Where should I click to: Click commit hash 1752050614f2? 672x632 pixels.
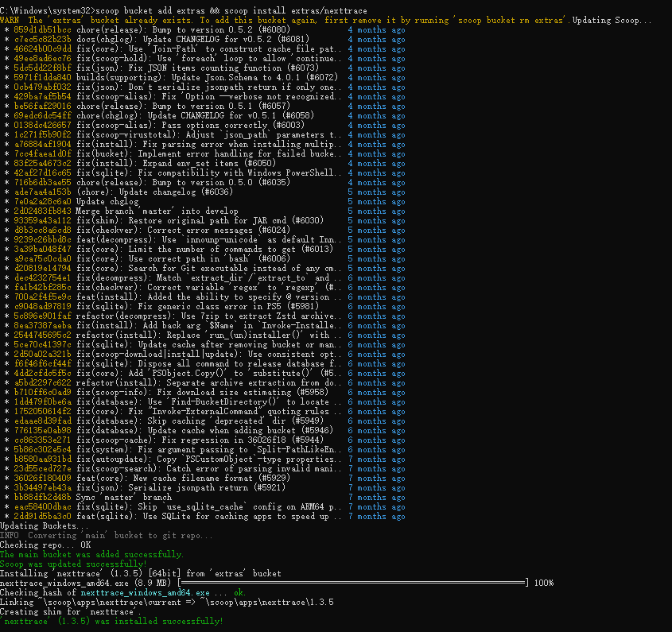click(x=42, y=411)
